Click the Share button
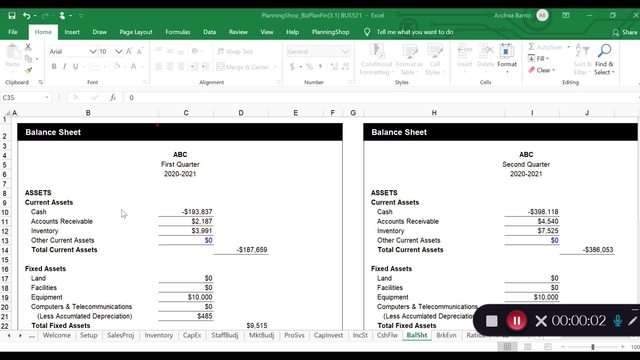This screenshot has height=360, width=640. tap(625, 32)
